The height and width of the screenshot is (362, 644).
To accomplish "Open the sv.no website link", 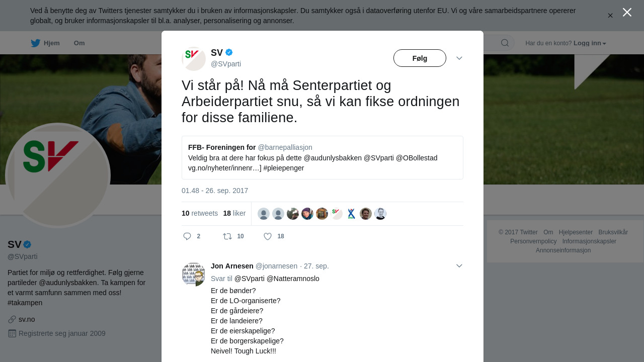I will click(x=27, y=319).
